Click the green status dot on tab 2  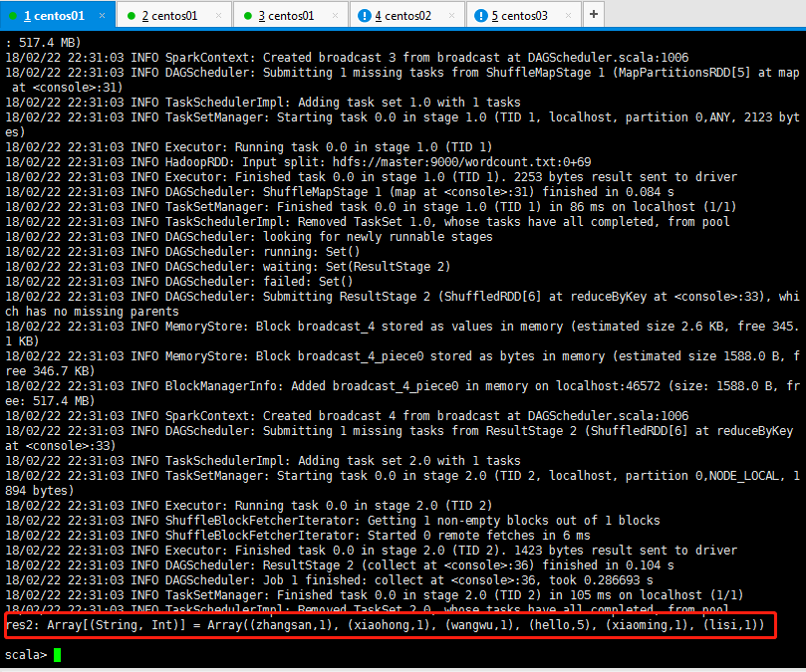click(132, 16)
